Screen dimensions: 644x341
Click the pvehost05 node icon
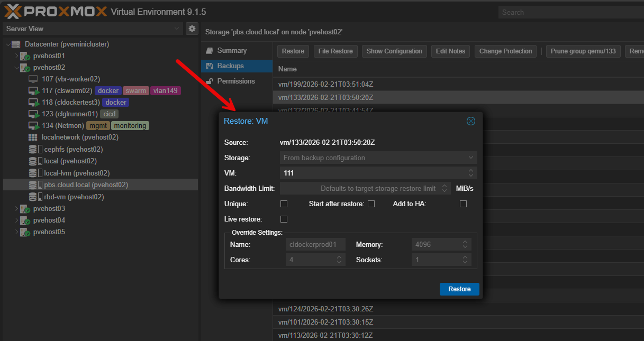(x=25, y=232)
